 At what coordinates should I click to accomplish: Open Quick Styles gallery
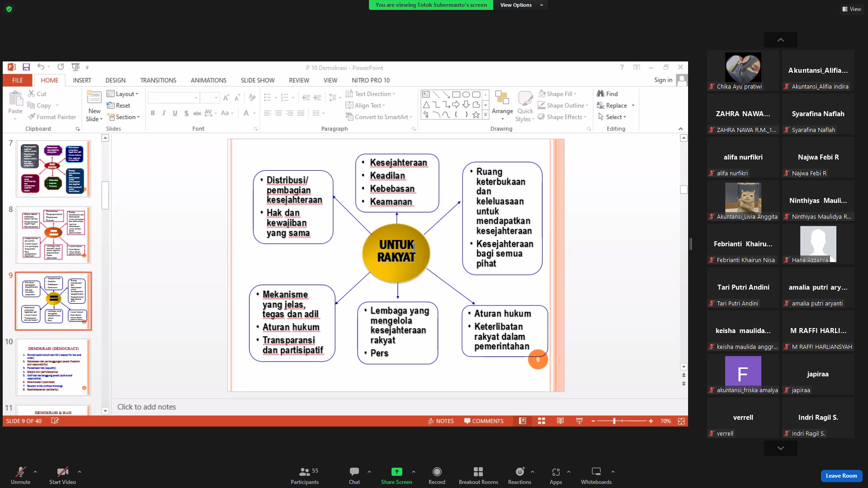pos(525,105)
